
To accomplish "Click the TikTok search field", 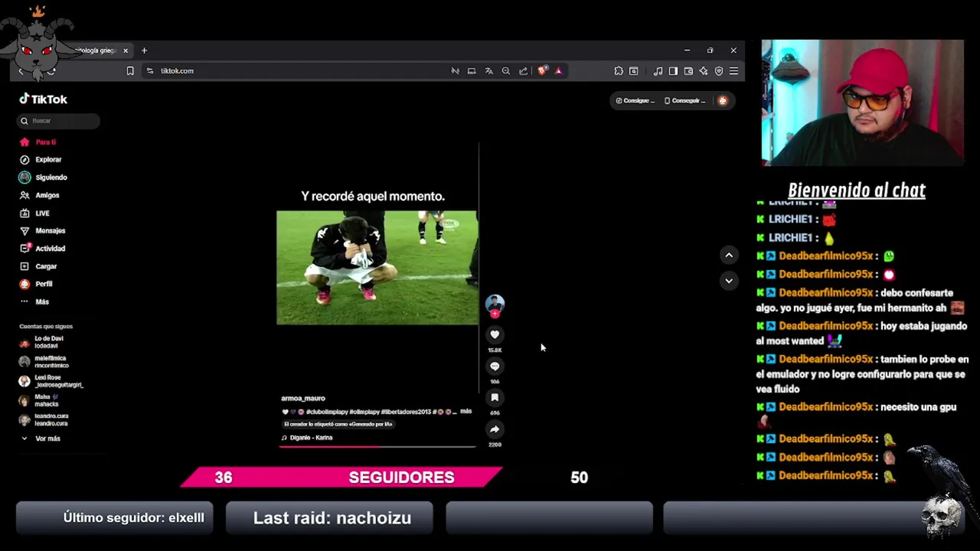I will 59,121.
